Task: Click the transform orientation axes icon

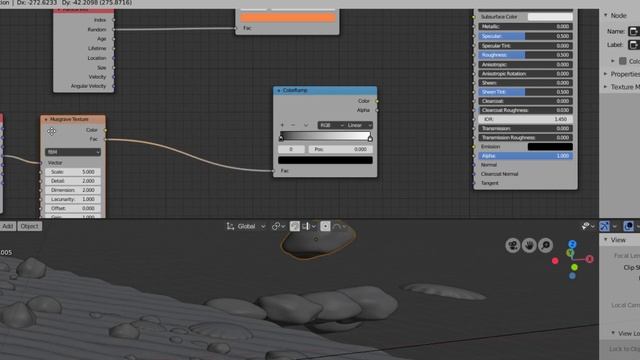Action: click(230, 226)
